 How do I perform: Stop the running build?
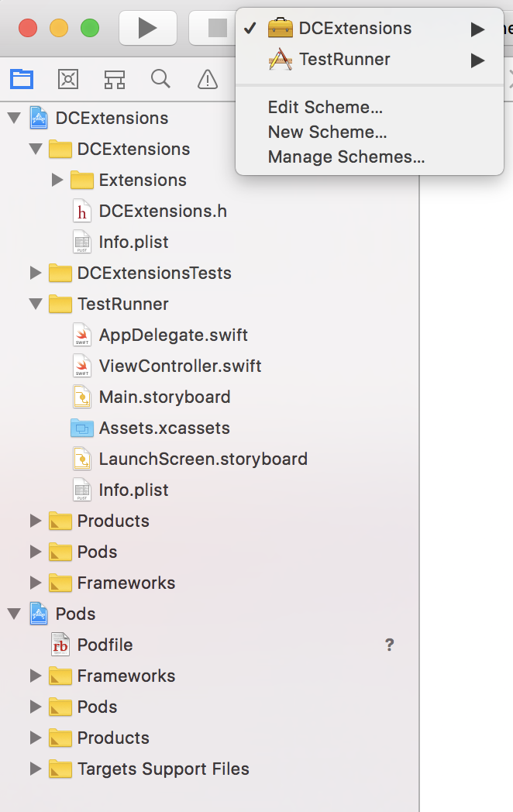pos(217,28)
